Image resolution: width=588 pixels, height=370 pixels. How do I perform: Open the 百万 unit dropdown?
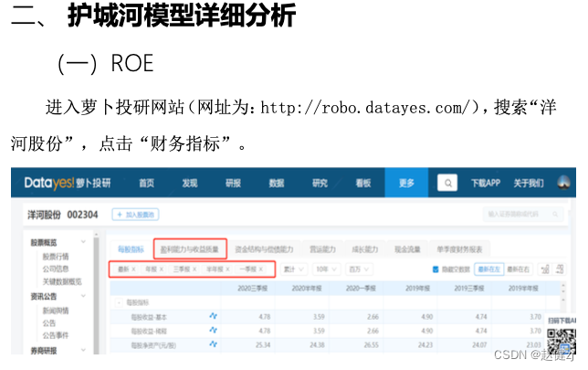tap(359, 270)
